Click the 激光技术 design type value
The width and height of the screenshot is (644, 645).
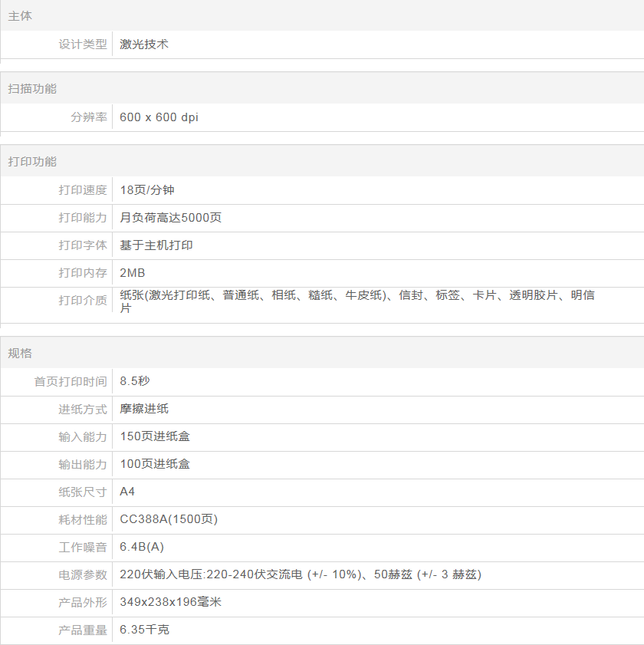tap(144, 44)
